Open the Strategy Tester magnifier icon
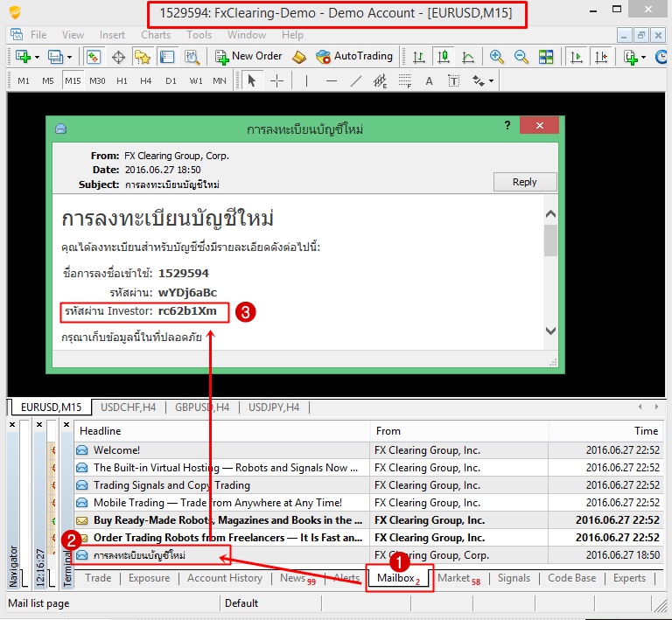Image resolution: width=672 pixels, height=620 pixels. (192, 57)
